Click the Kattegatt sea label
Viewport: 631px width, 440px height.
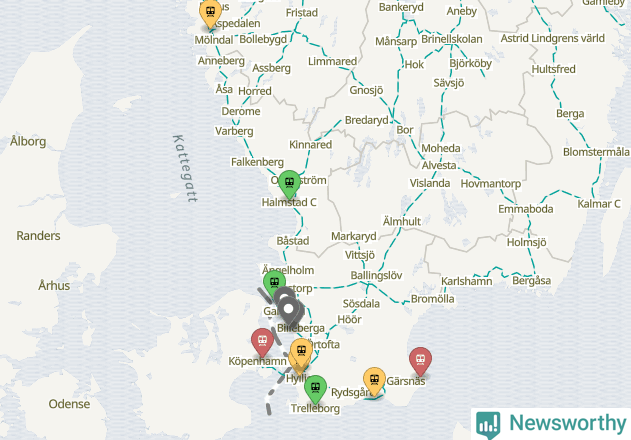[185, 169]
